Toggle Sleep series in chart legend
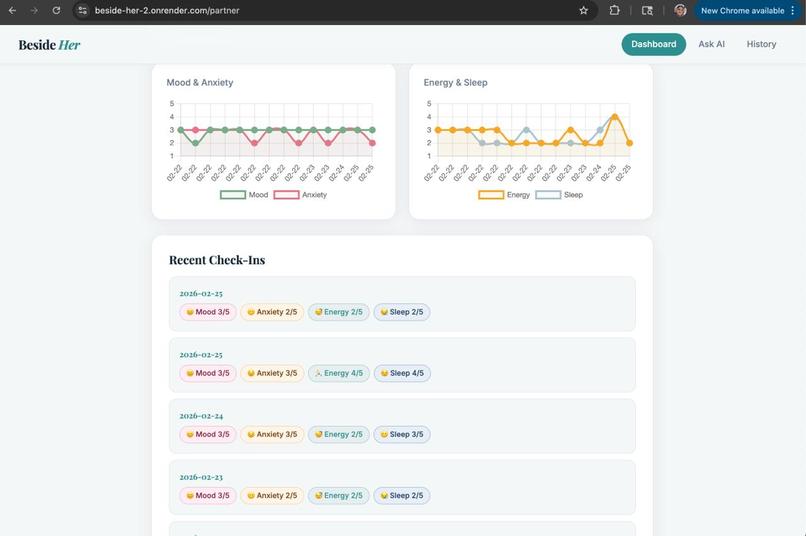The width and height of the screenshot is (806, 536). (x=559, y=195)
